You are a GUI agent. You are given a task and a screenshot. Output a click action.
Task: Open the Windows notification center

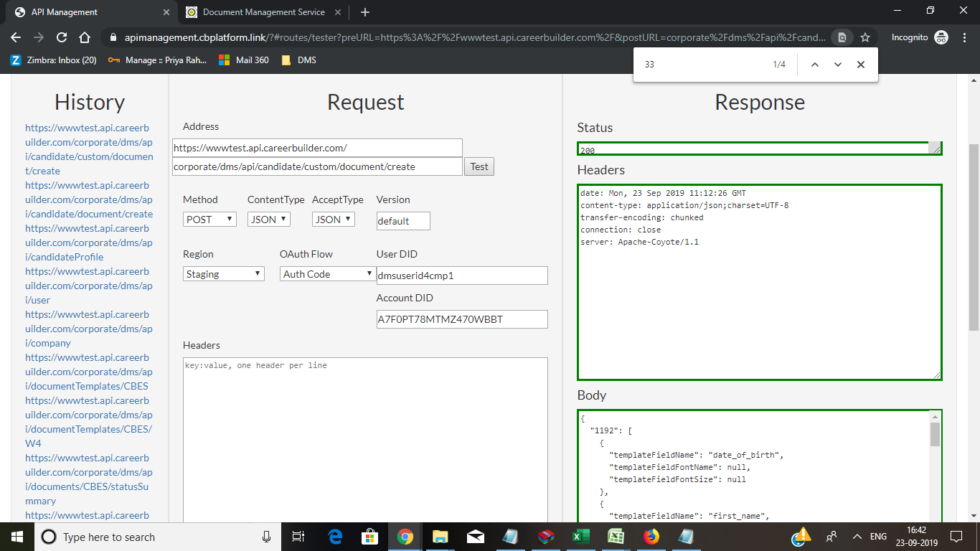click(x=956, y=537)
